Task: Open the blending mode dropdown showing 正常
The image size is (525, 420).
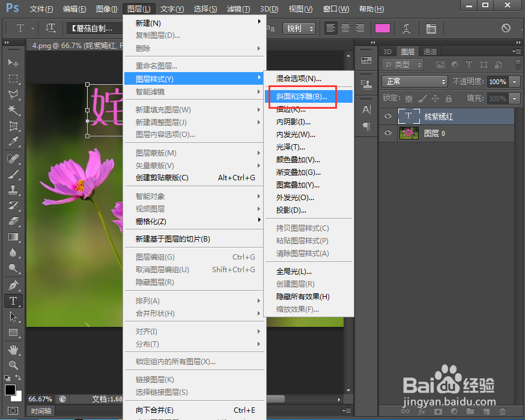Action: click(x=414, y=81)
